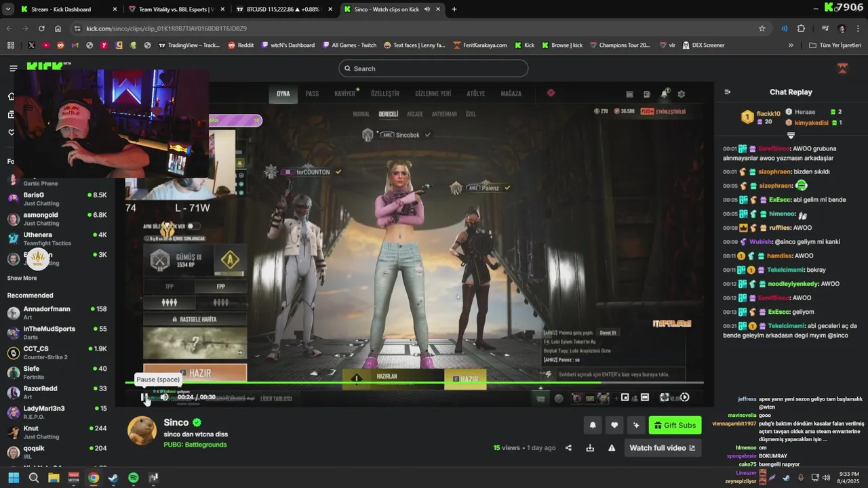Open InTheMudSports recommended channel
The image size is (868, 488).
click(x=57, y=332)
